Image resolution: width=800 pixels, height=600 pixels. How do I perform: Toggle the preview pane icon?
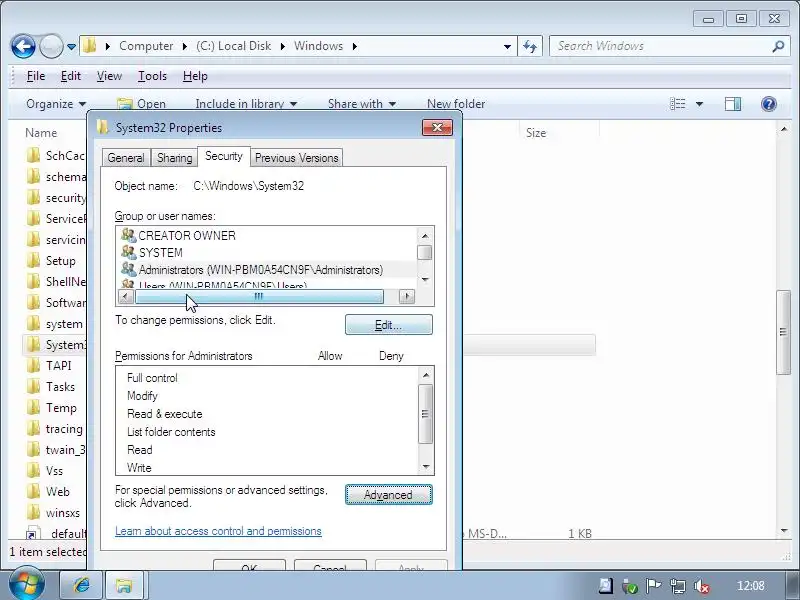733,104
